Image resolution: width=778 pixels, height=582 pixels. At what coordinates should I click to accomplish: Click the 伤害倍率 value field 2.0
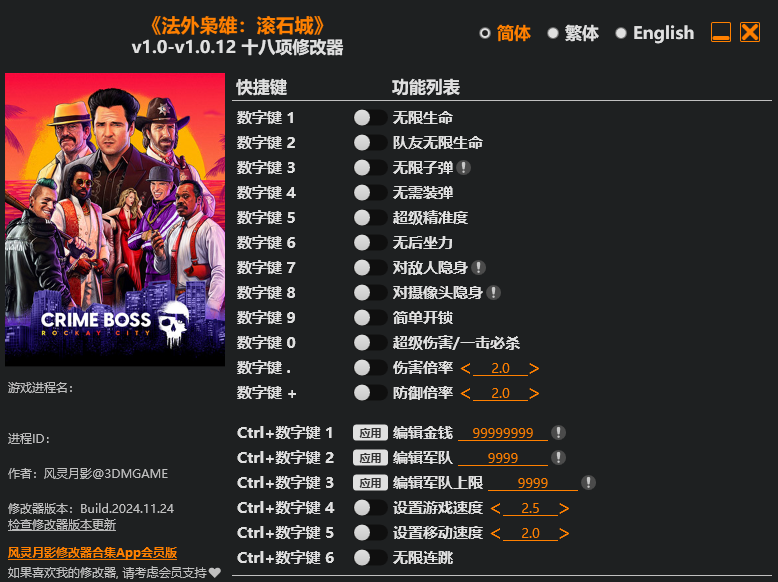pos(500,368)
